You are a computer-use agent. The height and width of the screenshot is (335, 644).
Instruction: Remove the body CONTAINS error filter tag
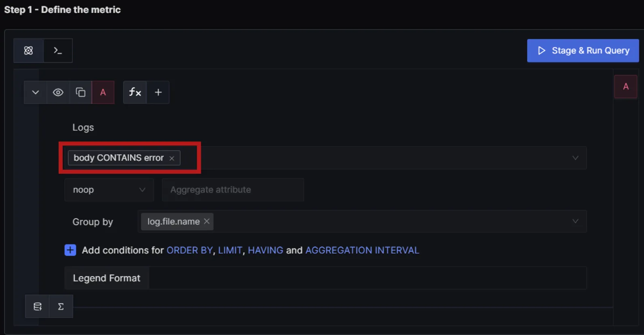click(x=172, y=158)
